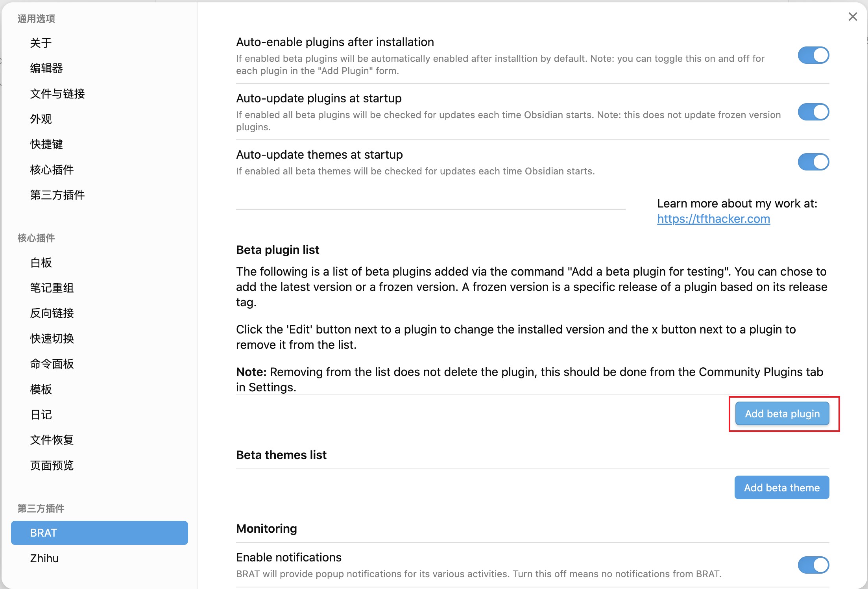Viewport: 868px width, 589px height.
Task: Go to the 外观 settings tab
Action: pos(41,119)
